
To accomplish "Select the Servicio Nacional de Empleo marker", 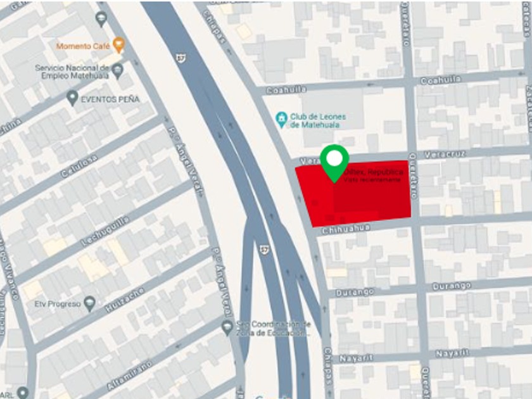I will click(117, 72).
